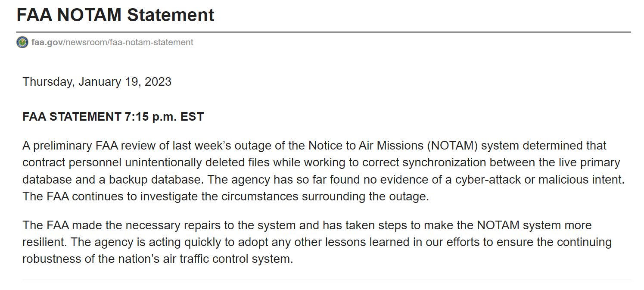Click the thin divider line below the article
Screen dimensions: 644x290
coord(327,280)
